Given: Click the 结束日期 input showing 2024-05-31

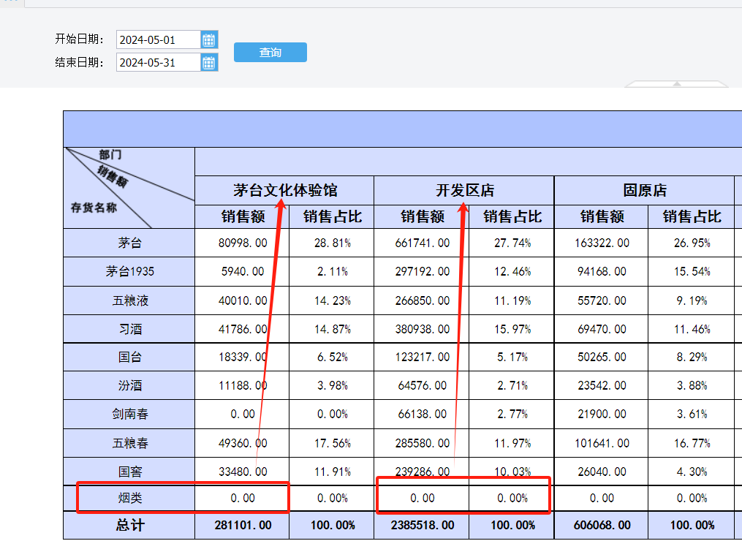Looking at the screenshot, I should (x=159, y=62).
